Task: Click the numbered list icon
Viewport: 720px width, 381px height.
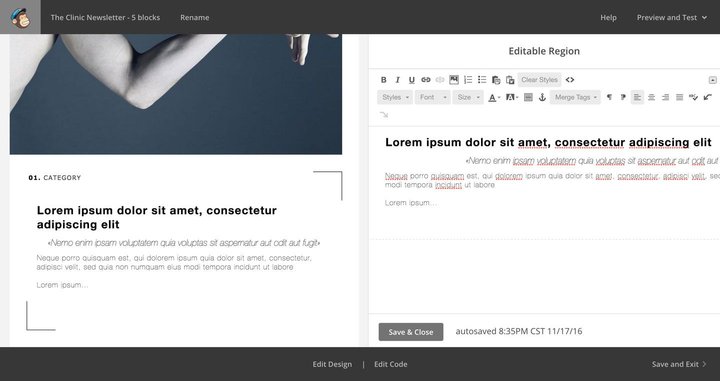Action: [x=468, y=80]
